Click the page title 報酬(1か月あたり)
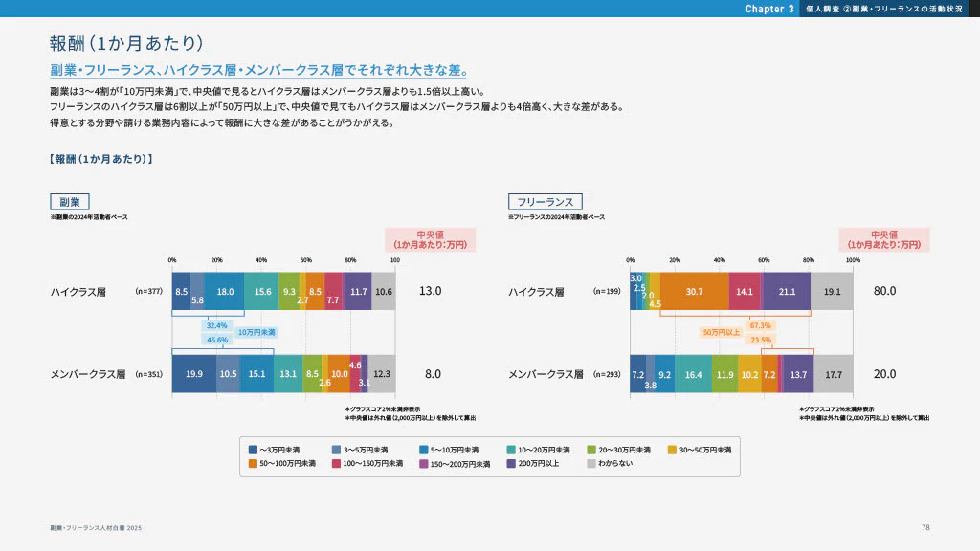The image size is (980, 551). click(x=127, y=43)
